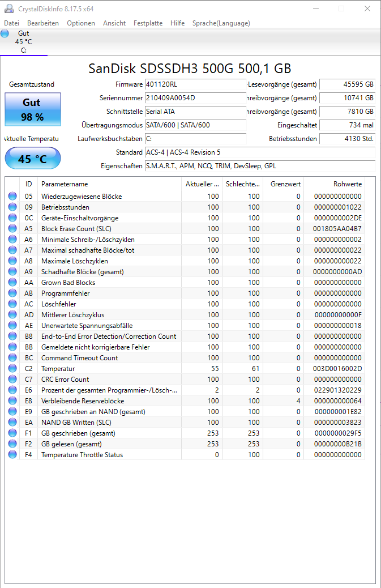Open the Datei menu
The width and height of the screenshot is (381, 588).
(11, 23)
